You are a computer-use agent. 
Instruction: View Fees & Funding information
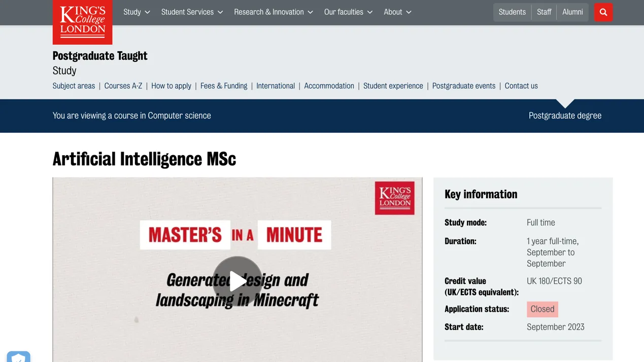pos(224,86)
